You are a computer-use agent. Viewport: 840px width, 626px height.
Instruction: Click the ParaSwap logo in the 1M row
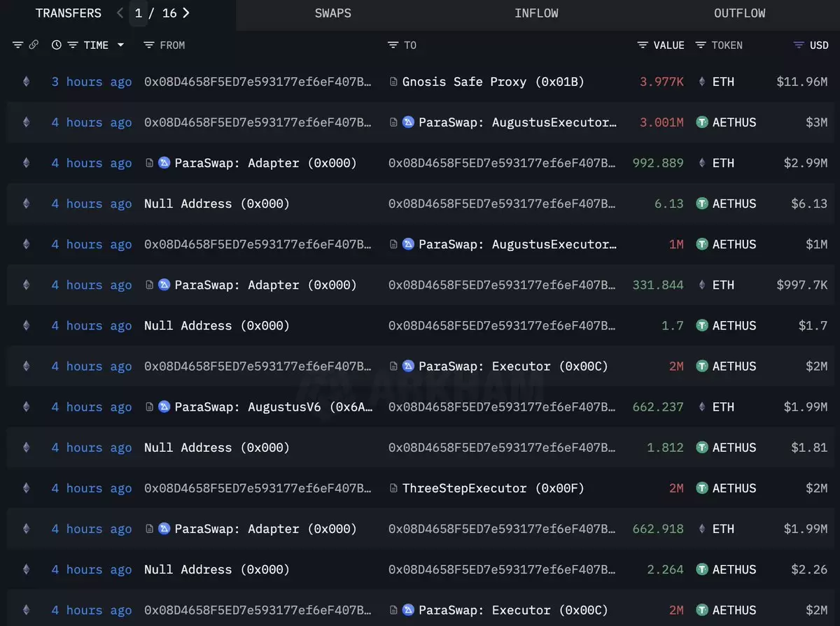[409, 244]
